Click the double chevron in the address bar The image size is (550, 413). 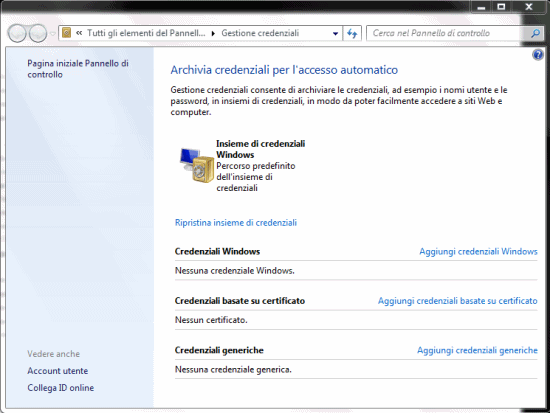coord(79,33)
